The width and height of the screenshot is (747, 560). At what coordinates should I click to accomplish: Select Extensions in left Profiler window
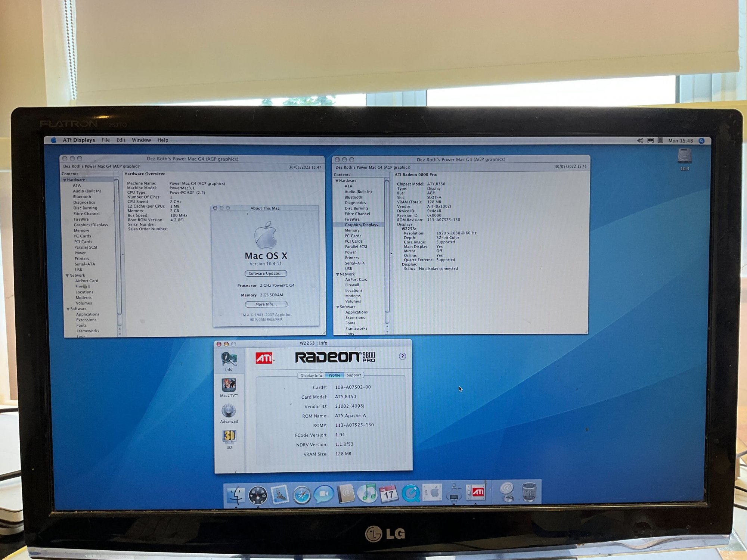(86, 320)
